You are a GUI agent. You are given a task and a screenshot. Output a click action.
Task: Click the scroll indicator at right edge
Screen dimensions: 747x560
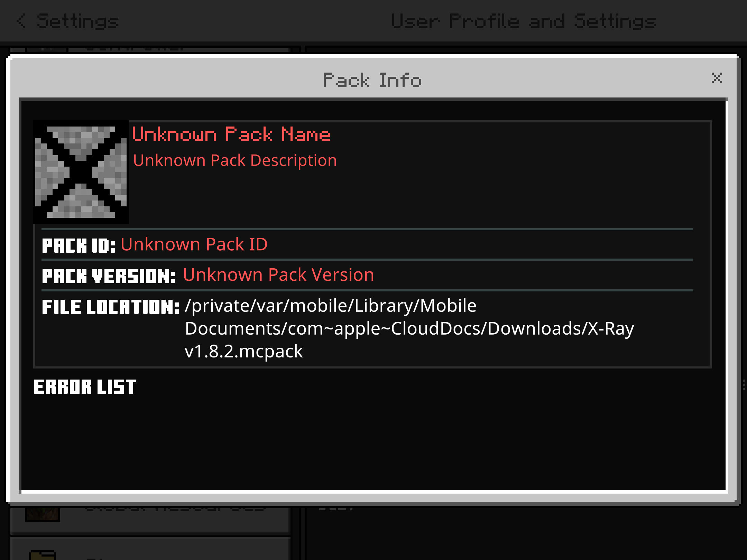tap(744, 384)
